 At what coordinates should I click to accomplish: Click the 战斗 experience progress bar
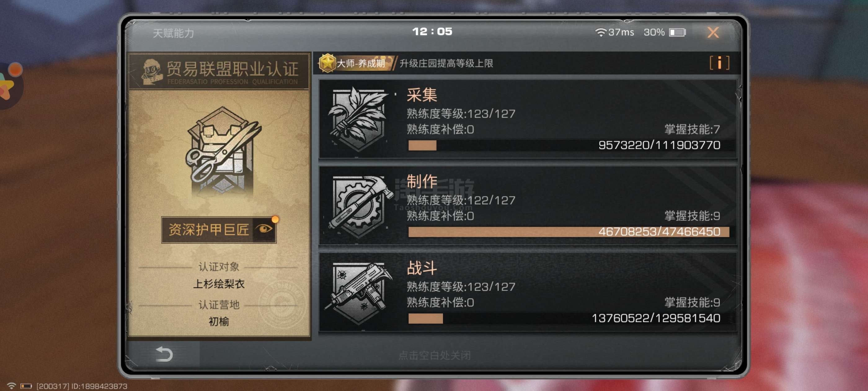pos(569,318)
